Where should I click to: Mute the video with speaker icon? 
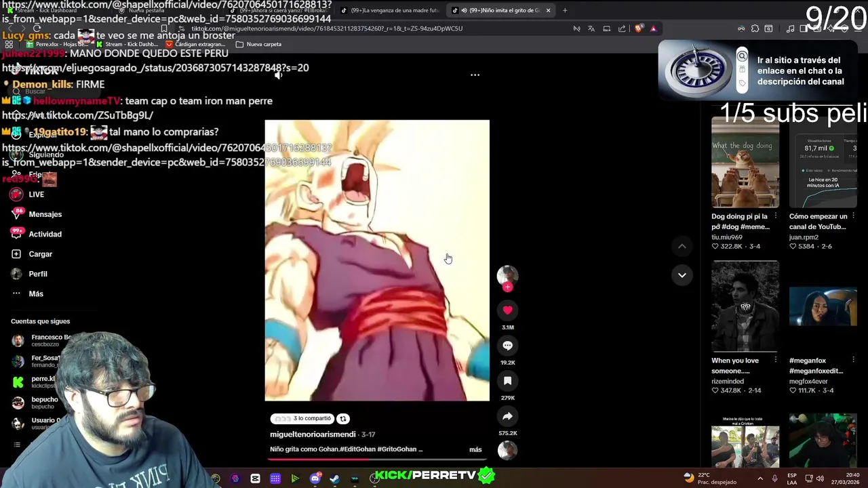click(x=278, y=75)
